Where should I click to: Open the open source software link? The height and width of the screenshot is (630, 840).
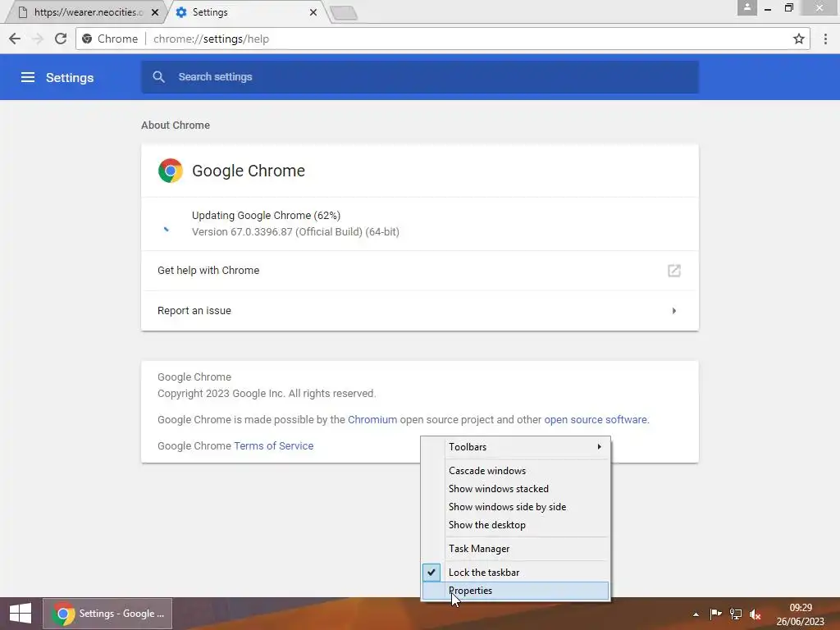pyautogui.click(x=596, y=419)
